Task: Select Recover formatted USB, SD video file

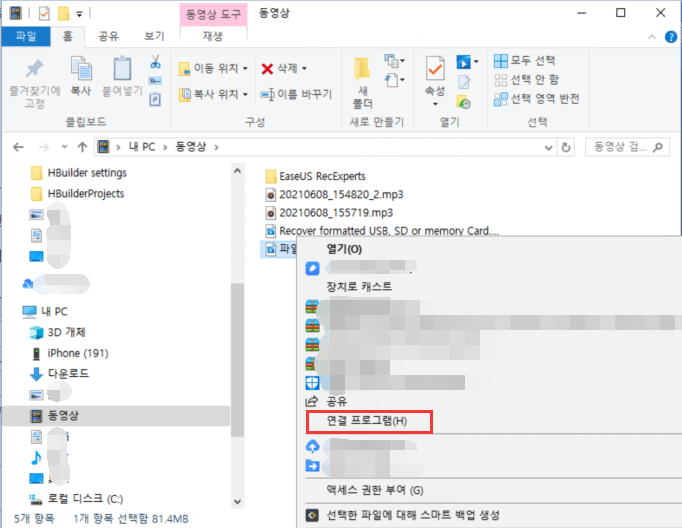Action: pyautogui.click(x=382, y=231)
